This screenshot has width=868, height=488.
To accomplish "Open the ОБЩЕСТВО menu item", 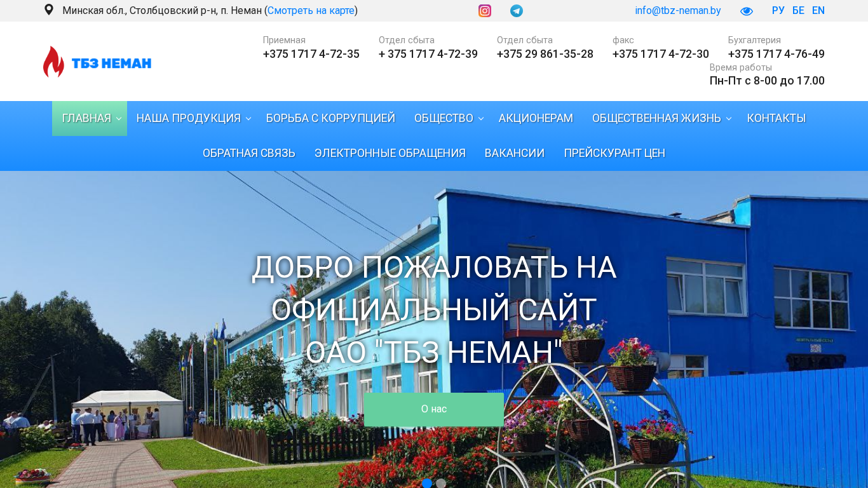I will point(444,118).
